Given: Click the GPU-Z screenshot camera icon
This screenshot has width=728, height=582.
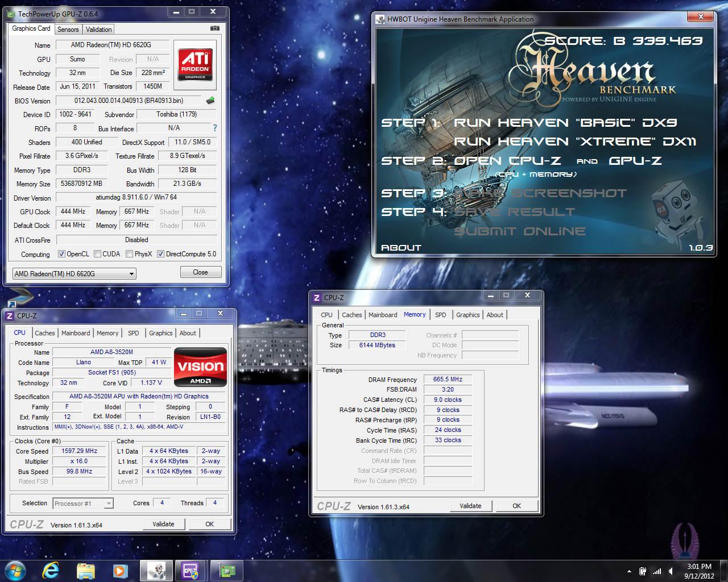Looking at the screenshot, I should (x=214, y=28).
